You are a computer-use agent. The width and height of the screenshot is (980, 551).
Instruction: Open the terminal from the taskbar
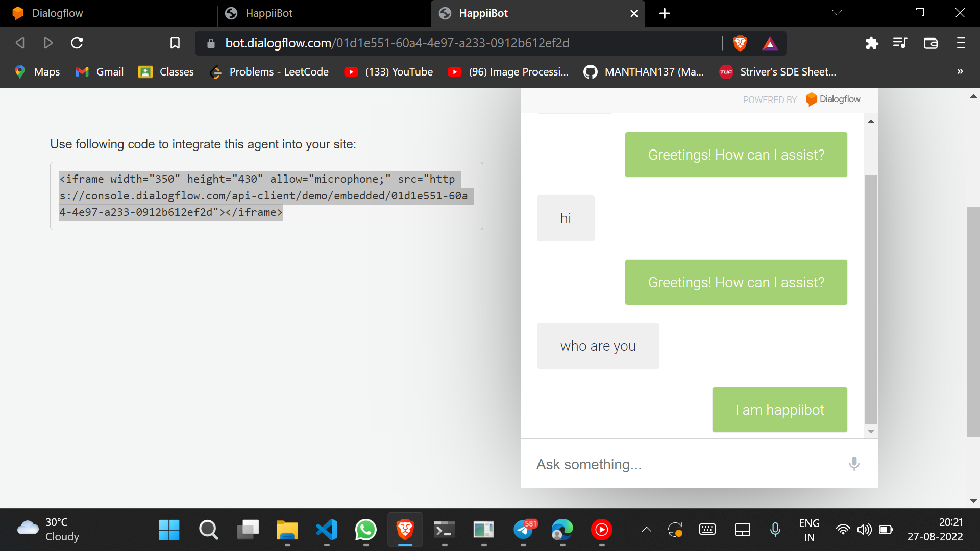pos(445,530)
